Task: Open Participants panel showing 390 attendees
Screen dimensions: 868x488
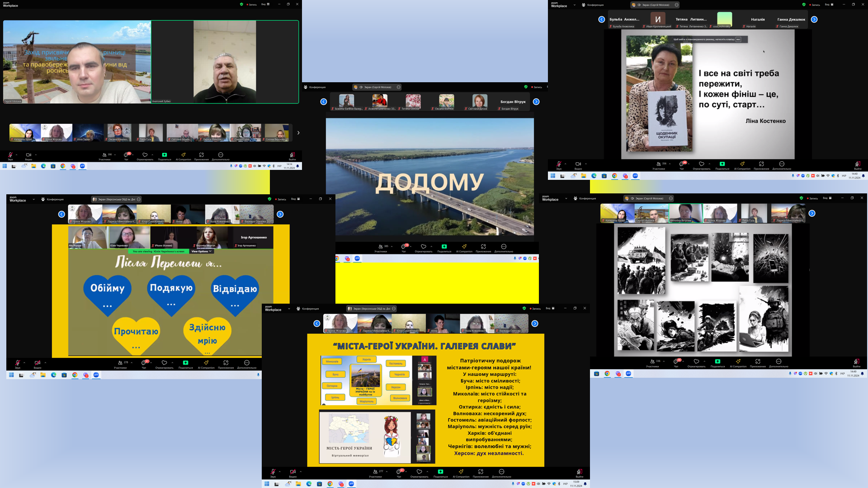Action: click(105, 155)
